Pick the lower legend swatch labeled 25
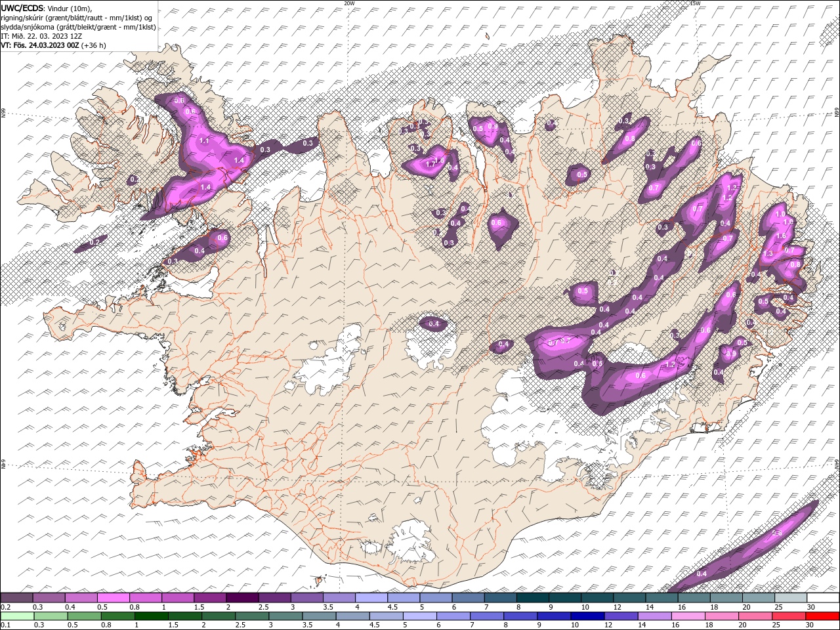The width and height of the screenshot is (840, 630). (x=788, y=616)
